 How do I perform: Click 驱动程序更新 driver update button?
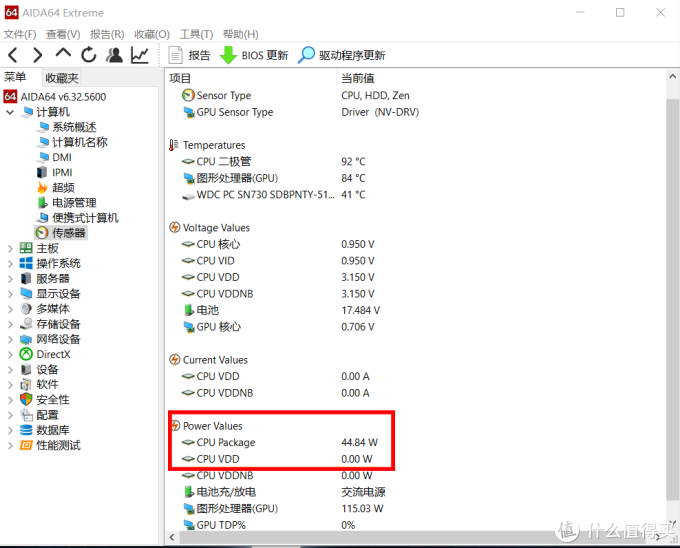point(341,55)
